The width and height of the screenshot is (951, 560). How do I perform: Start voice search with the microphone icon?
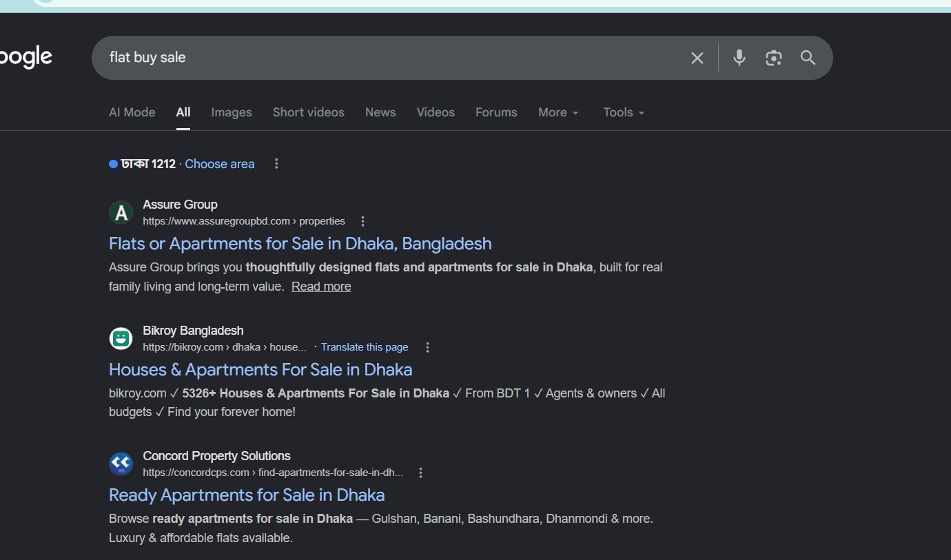pos(739,58)
